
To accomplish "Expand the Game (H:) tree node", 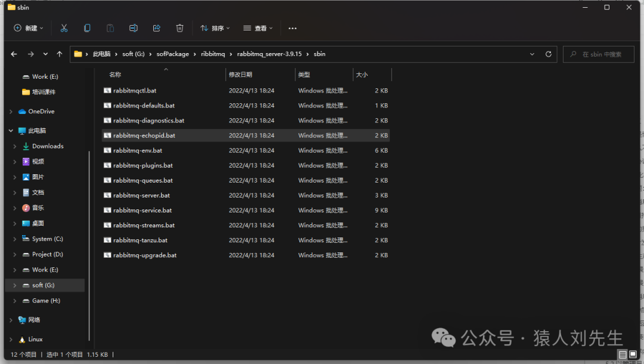I will tap(15, 301).
